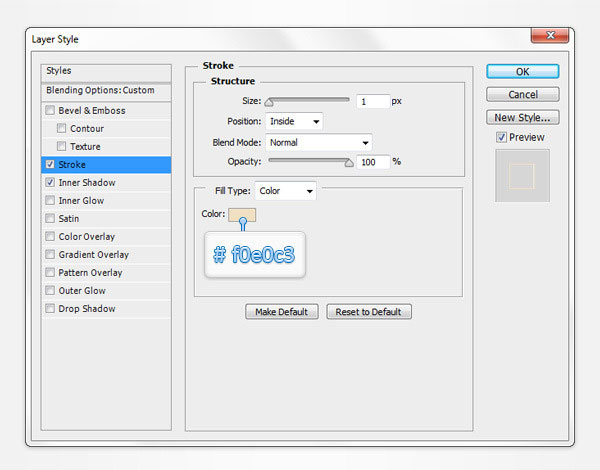This screenshot has height=470, width=600.
Task: Click the New Style... button
Action: 523,118
